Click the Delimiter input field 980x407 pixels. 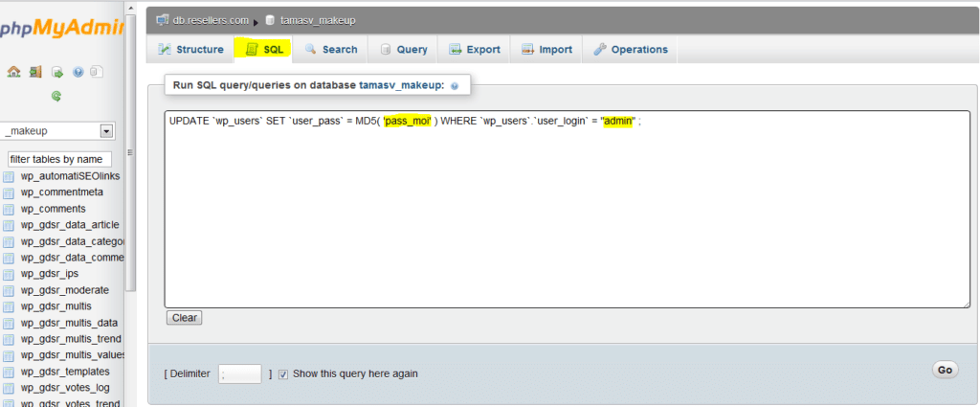[239, 373]
